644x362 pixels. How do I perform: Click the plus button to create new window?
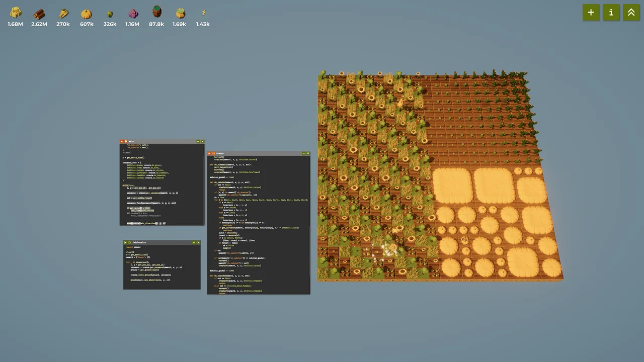(591, 13)
